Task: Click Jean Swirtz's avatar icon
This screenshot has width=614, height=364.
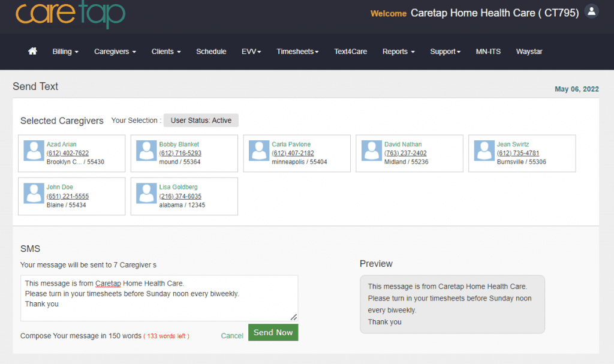Action: [484, 151]
